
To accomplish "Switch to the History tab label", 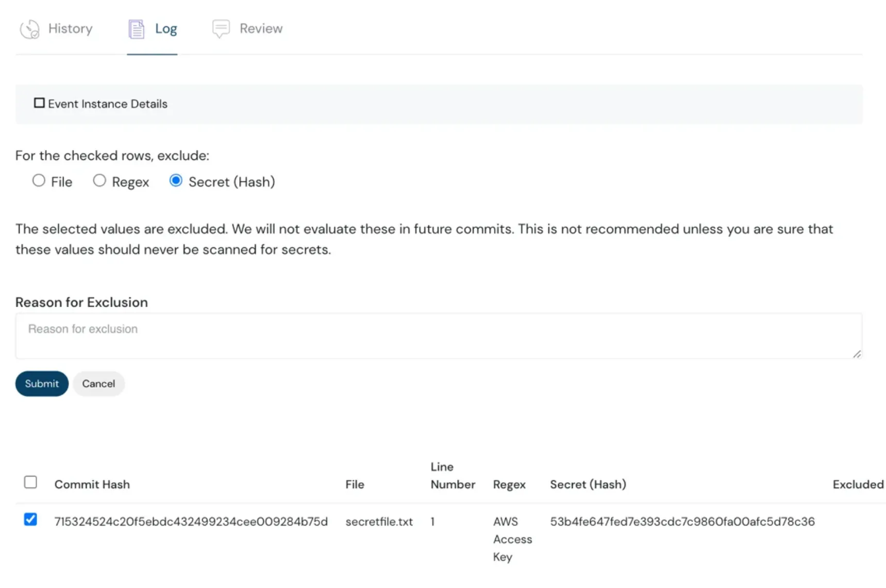I will point(70,29).
